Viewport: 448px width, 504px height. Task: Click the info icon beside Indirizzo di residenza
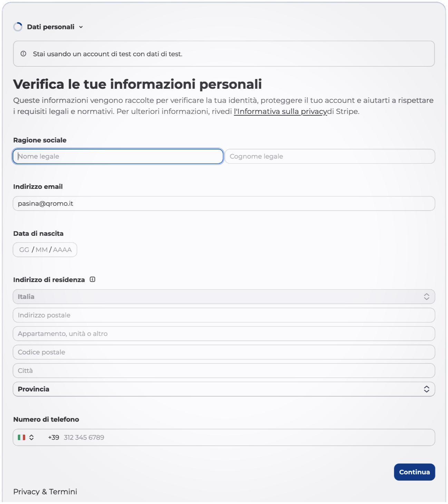tap(92, 280)
